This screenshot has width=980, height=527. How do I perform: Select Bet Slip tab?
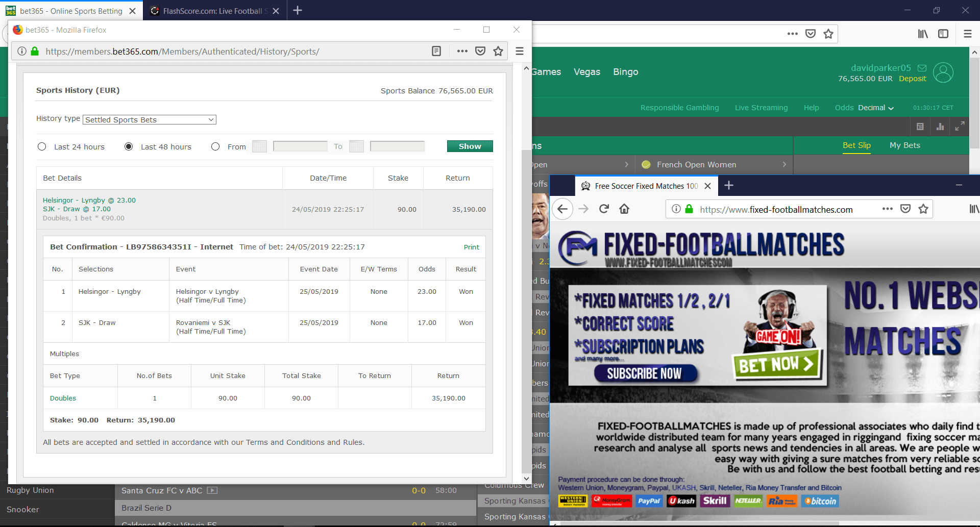pyautogui.click(x=856, y=145)
